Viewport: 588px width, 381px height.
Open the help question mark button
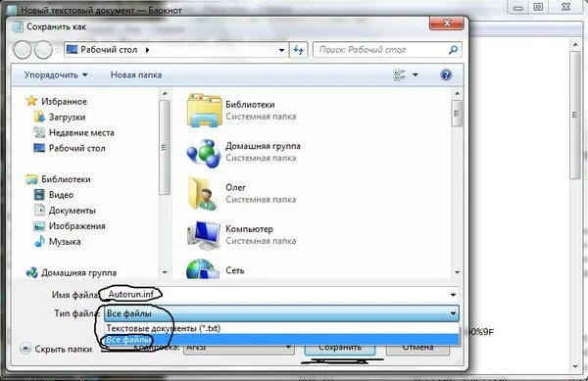[x=446, y=74]
